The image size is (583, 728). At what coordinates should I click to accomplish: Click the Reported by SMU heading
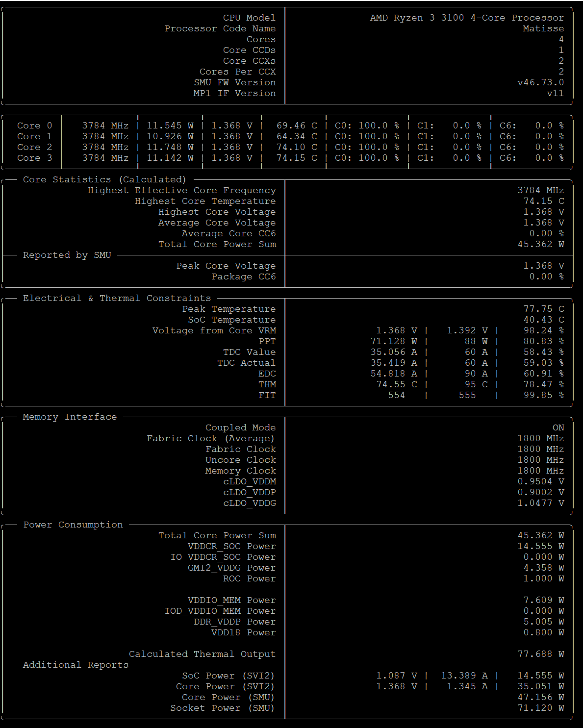tap(67, 255)
